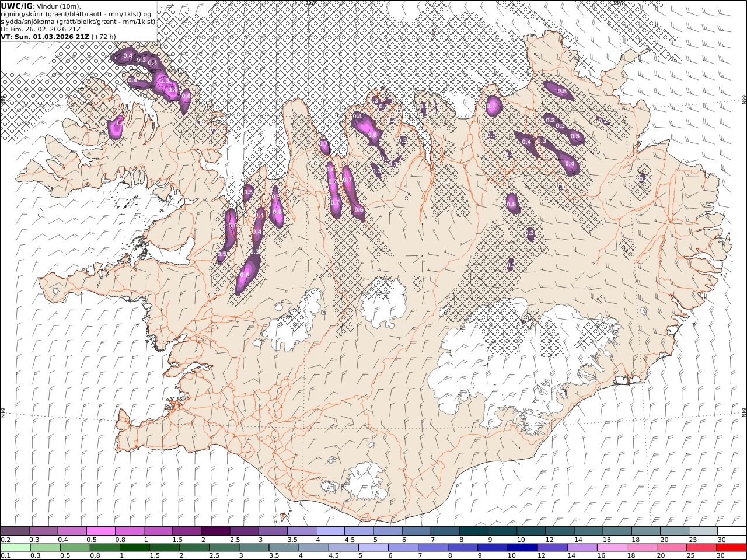Screen dimensions: 747x560
Task: Click the '1.5' precipitation value on the map
Action: tap(173, 89)
